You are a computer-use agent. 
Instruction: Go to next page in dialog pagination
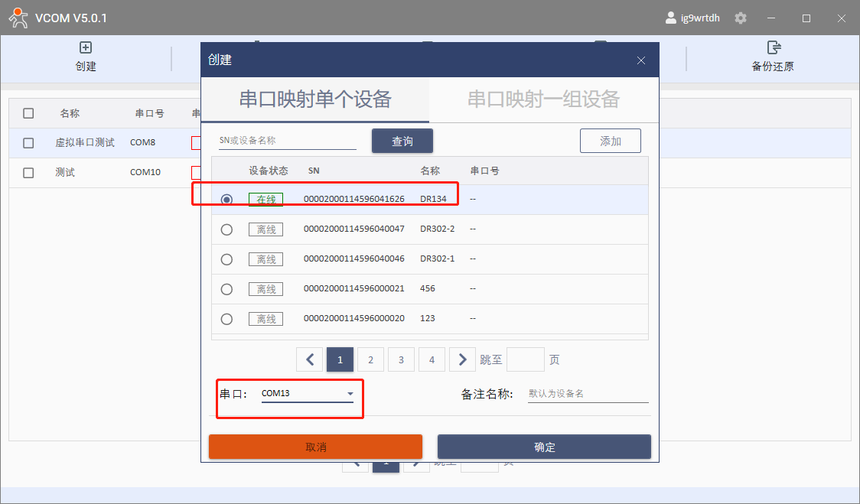coord(462,359)
